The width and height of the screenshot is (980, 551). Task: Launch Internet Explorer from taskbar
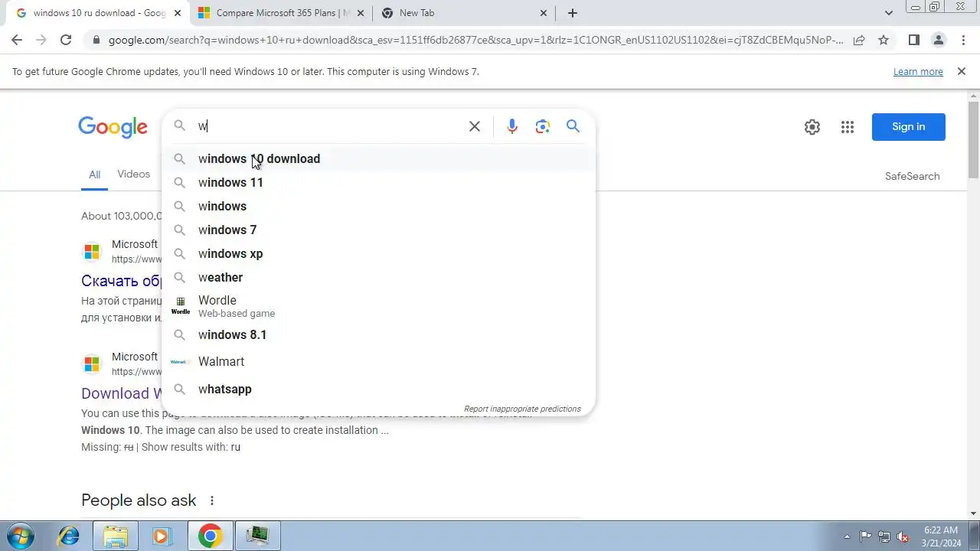click(68, 536)
